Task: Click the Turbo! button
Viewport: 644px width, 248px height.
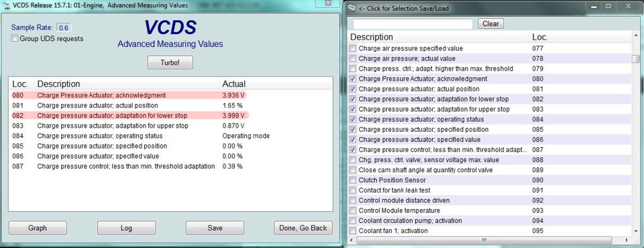Action: tap(170, 63)
